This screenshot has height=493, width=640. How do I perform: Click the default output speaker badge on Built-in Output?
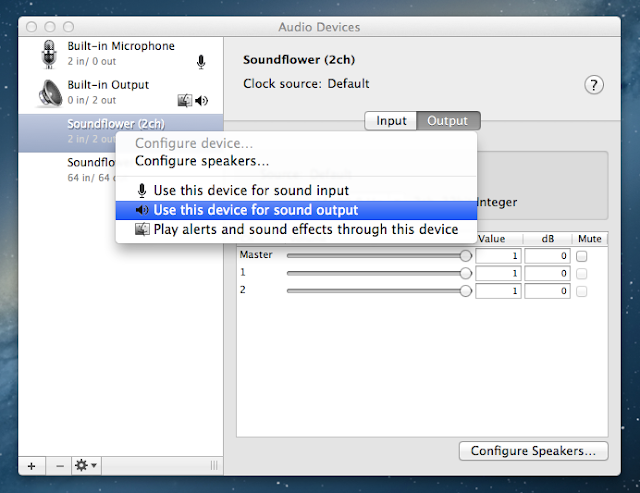(202, 100)
